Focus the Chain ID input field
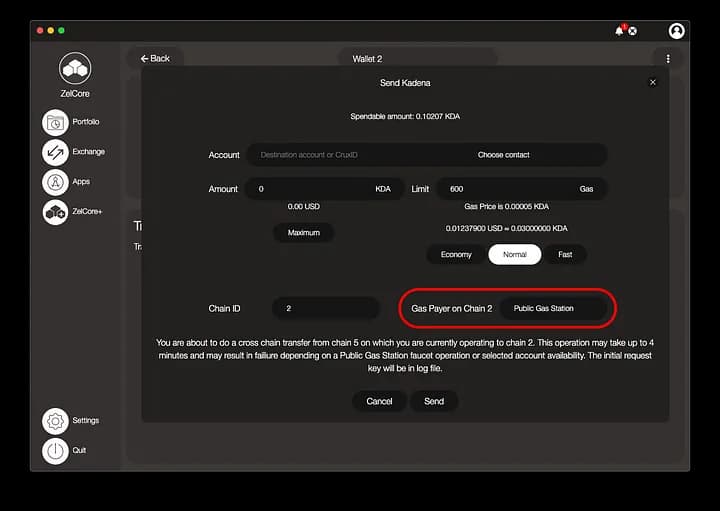The image size is (720, 511). (326, 308)
